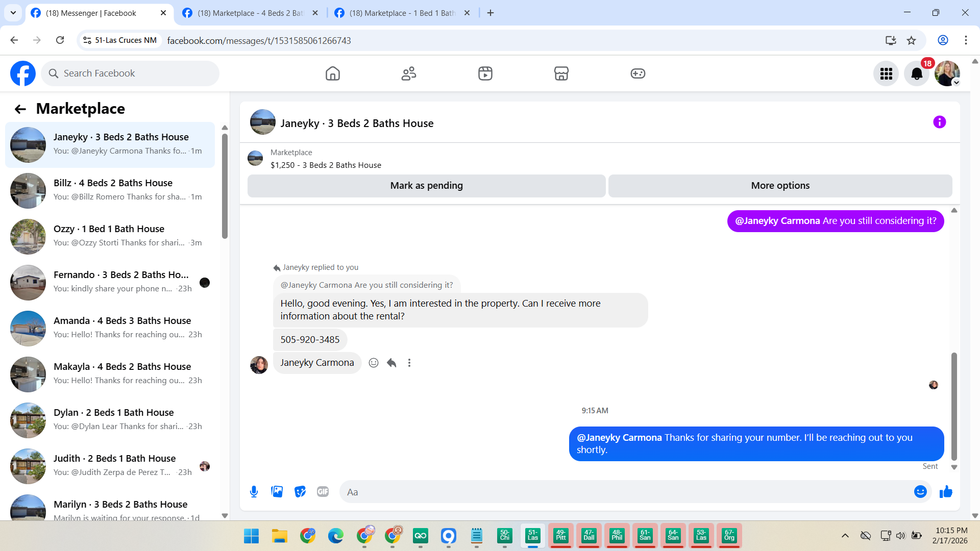Click the chat conversation scrollbar
Screen dimensions: 980x551
pos(953,406)
